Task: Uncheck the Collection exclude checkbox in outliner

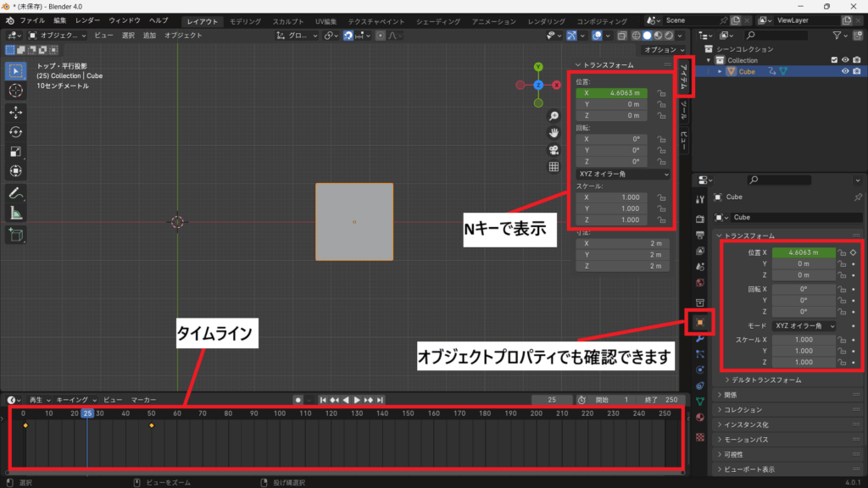Action: pos(834,60)
